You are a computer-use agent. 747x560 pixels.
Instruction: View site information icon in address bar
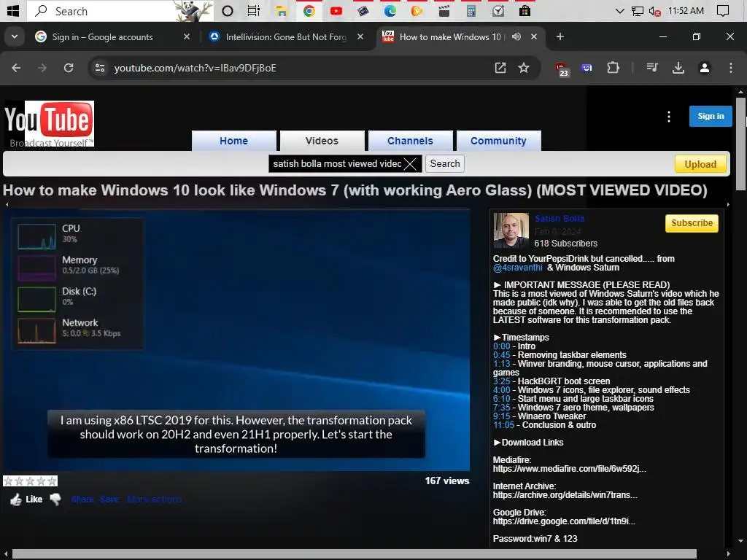[x=100, y=68]
